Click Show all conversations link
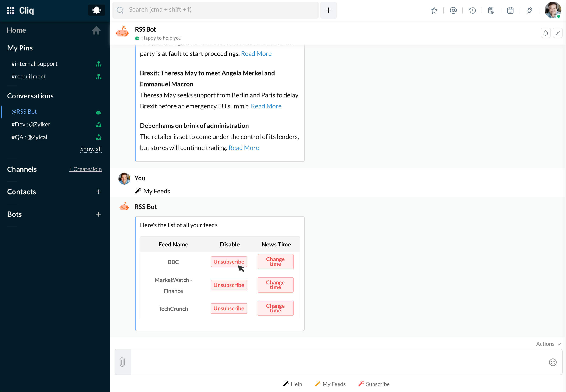Viewport: 566px width, 392px height. point(91,149)
